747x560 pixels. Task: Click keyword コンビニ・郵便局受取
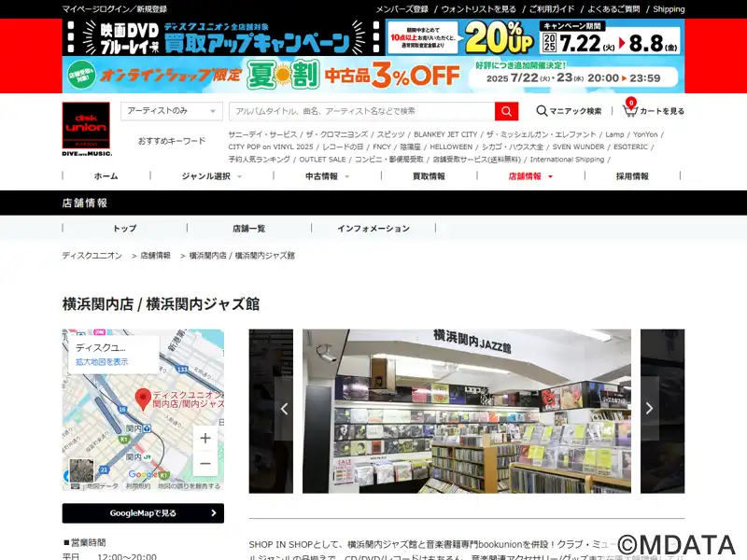pos(389,160)
